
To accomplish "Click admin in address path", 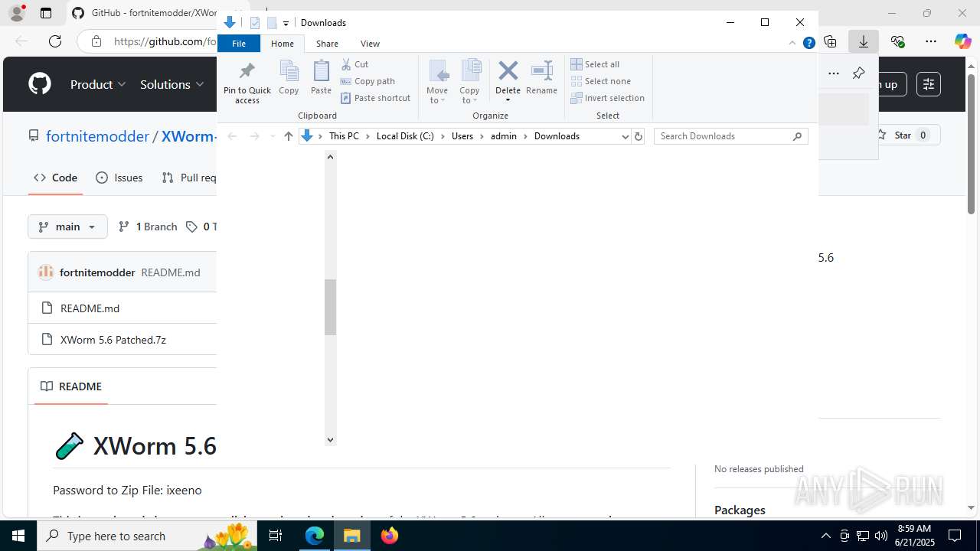I will point(504,136).
